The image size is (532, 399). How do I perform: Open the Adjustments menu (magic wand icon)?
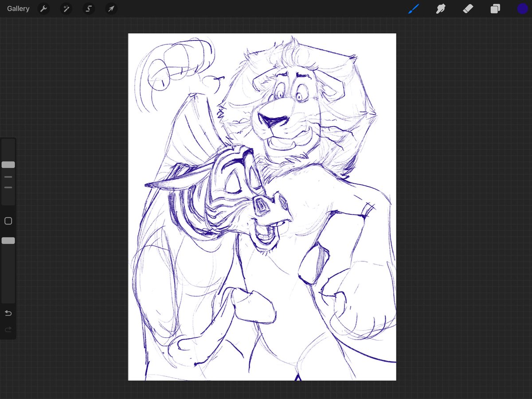[x=66, y=8]
